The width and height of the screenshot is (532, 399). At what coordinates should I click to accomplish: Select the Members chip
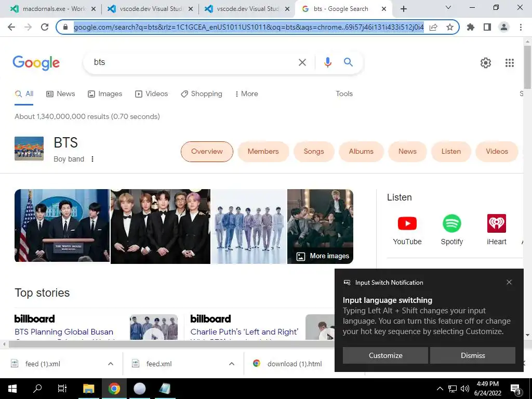pos(263,151)
